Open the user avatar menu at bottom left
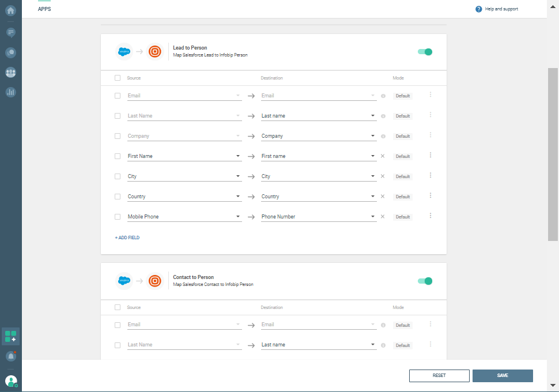The image size is (559, 392). click(x=10, y=380)
